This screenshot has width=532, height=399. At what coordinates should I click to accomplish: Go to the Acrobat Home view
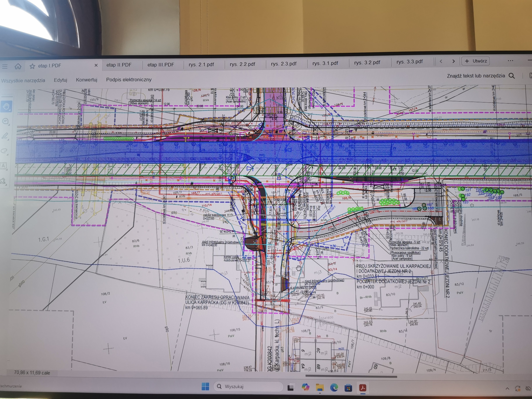pos(18,66)
